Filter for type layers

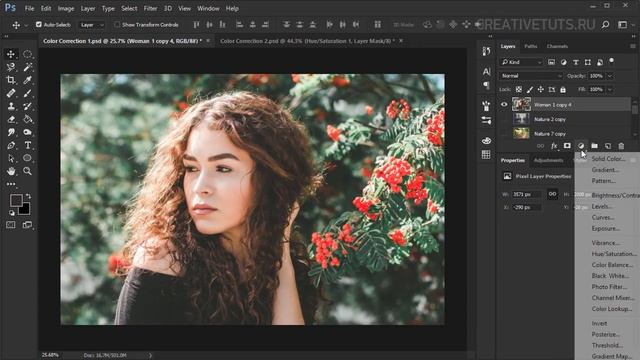point(576,62)
